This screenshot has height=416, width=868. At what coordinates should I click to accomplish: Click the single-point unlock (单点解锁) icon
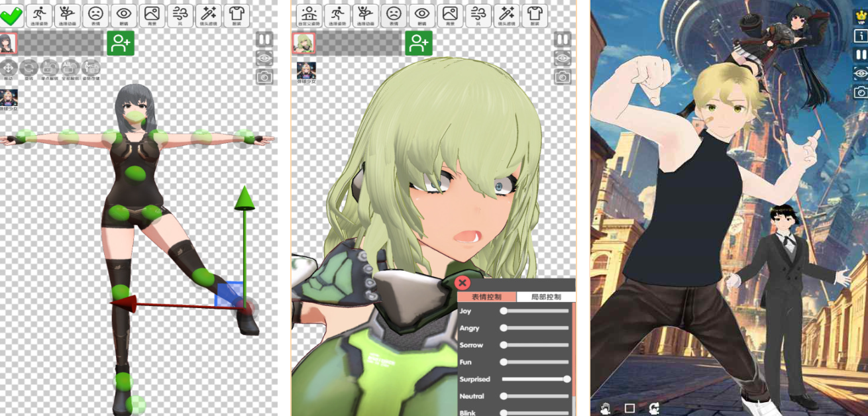pos(49,68)
